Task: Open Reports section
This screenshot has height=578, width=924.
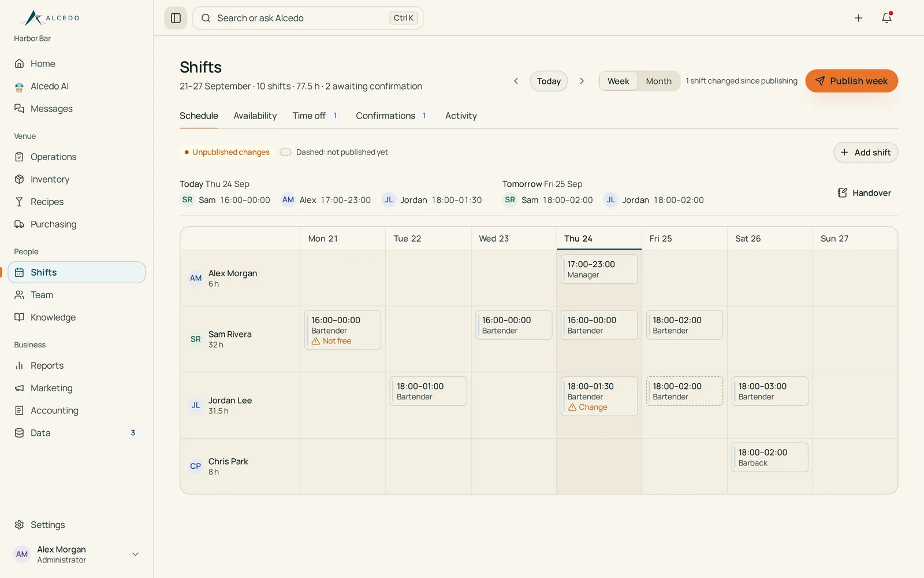Action: tap(77, 365)
